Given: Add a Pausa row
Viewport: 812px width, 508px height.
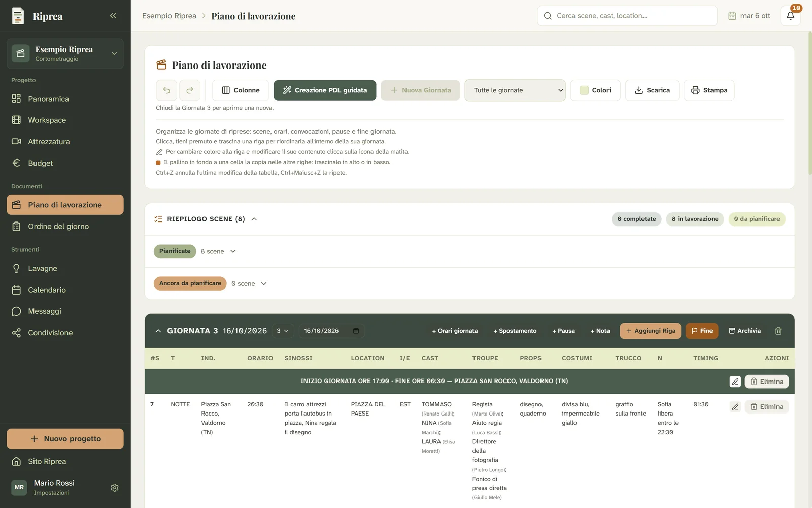Looking at the screenshot, I should tap(563, 331).
